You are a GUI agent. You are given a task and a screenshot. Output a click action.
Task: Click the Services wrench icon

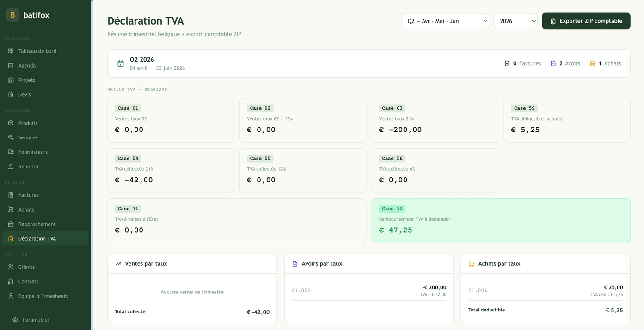(11, 137)
